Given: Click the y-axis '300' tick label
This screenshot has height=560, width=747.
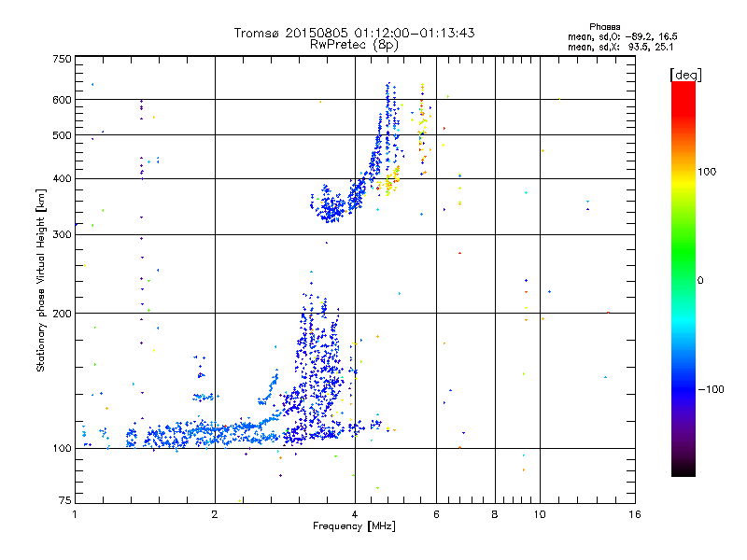Looking at the screenshot, I should 62,235.
